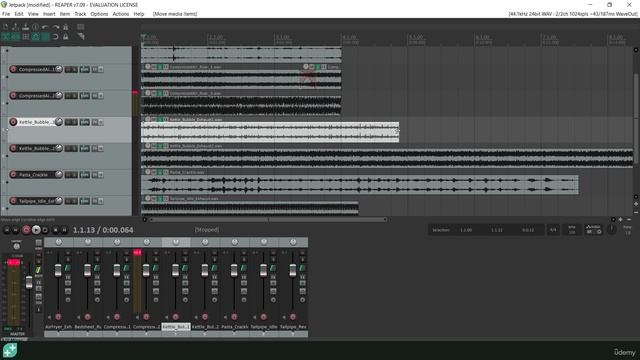Open the File menu
The width and height of the screenshot is (640, 360).
click(6, 14)
